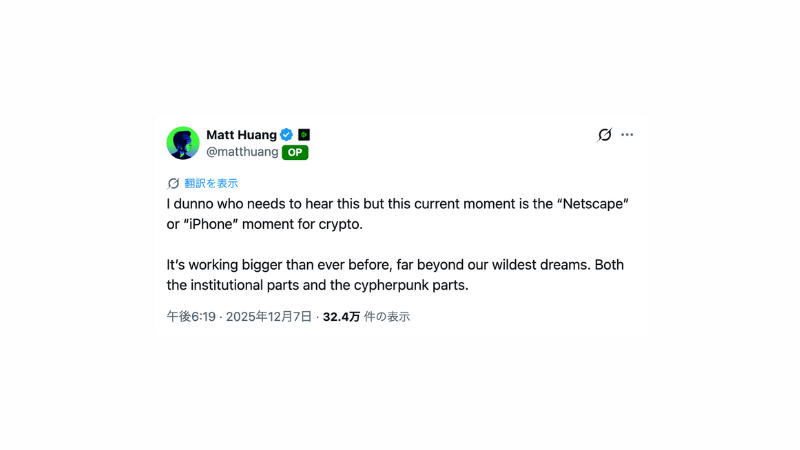The height and width of the screenshot is (450, 800).
Task: Click the word "iPhone" in the post
Action: click(217, 223)
